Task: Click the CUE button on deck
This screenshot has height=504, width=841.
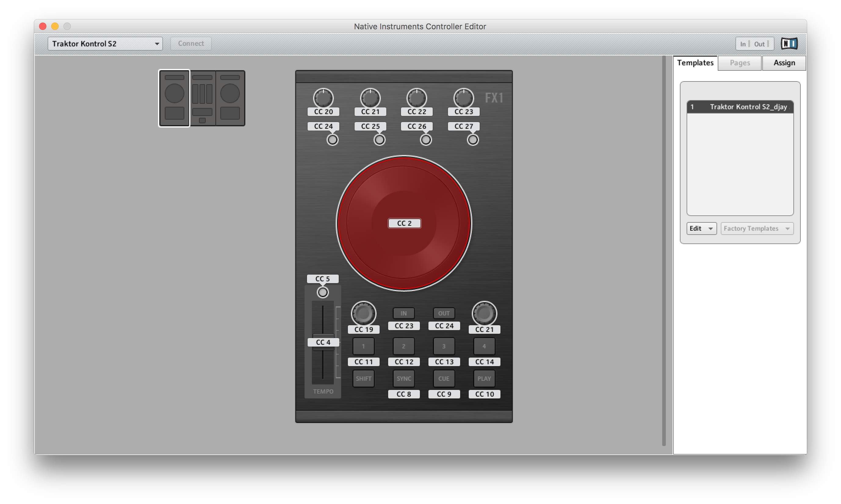Action: tap(444, 379)
